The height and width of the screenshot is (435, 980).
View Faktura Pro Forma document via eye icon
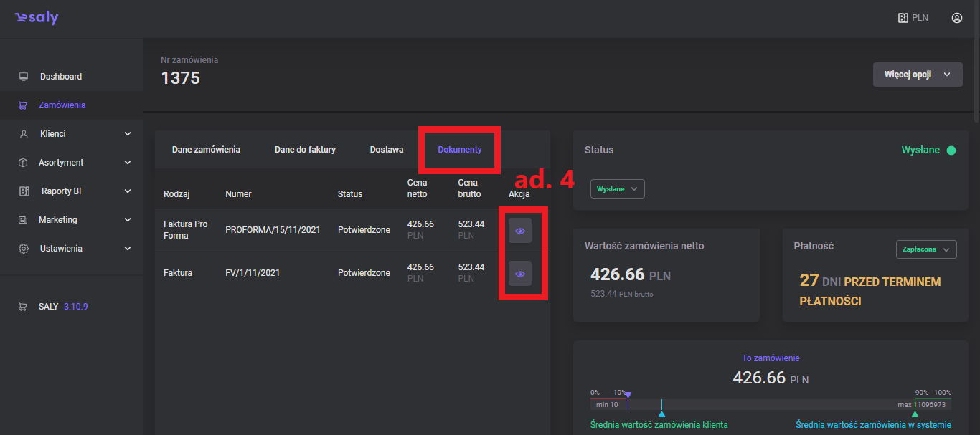[520, 231]
